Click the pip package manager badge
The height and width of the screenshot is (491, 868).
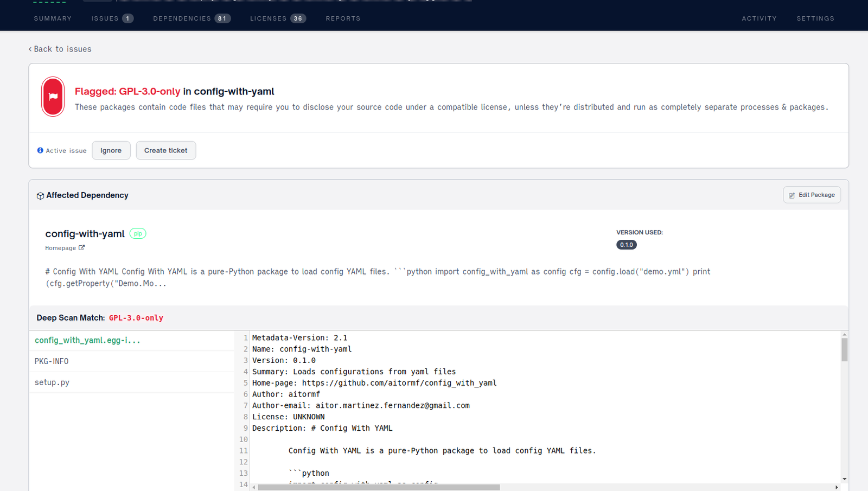138,234
